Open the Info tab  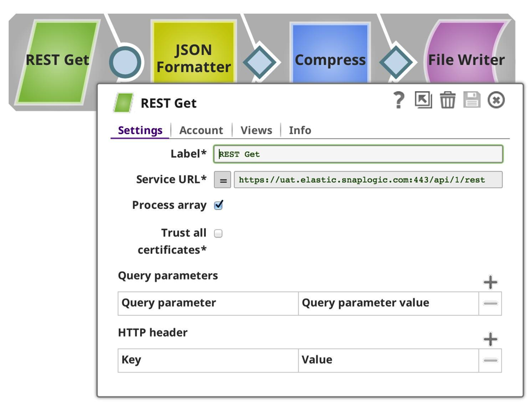click(x=300, y=130)
